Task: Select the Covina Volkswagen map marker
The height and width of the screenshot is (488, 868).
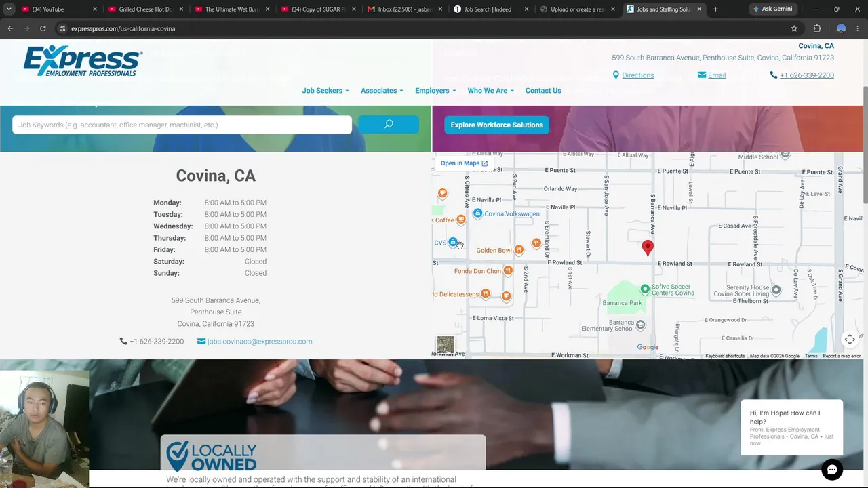Action: [x=478, y=213]
